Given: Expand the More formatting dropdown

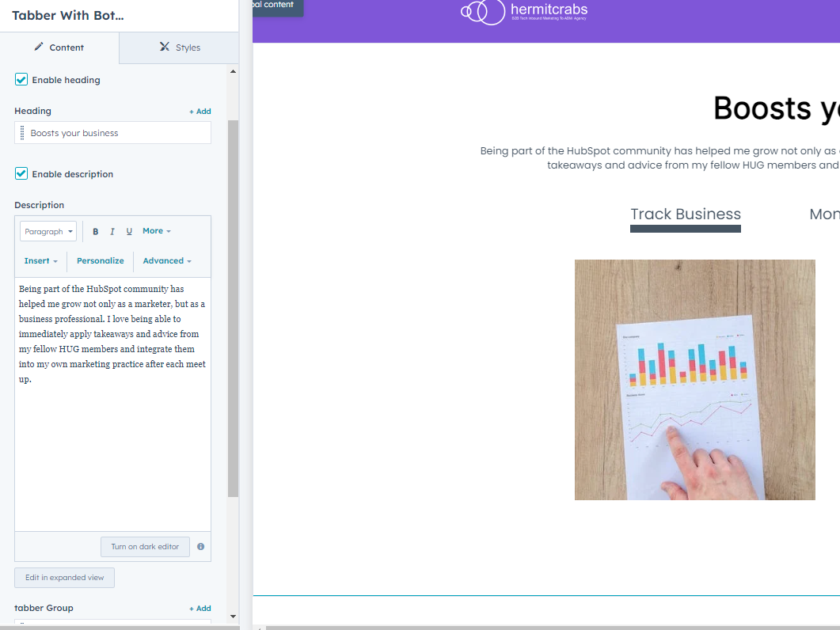Looking at the screenshot, I should click(156, 231).
